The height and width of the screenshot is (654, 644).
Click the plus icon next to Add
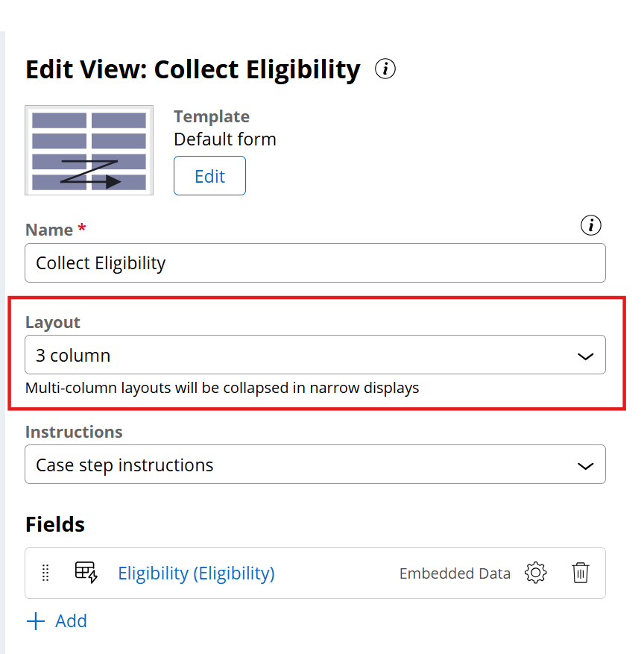pyautogui.click(x=36, y=621)
